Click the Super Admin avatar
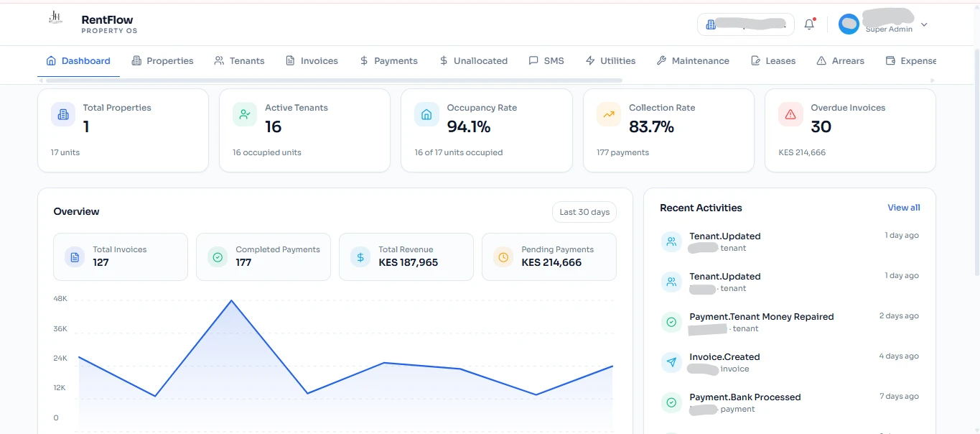This screenshot has height=434, width=980. coord(849,24)
